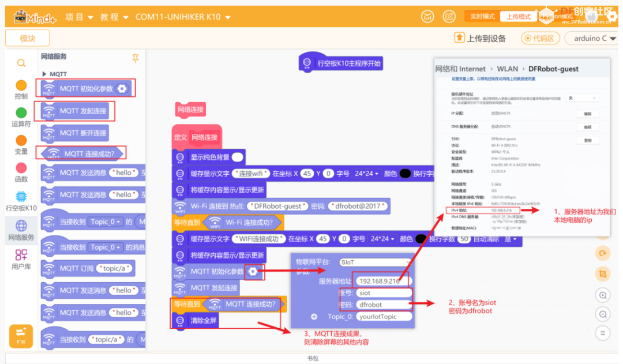Open the edit/feedback icon in top bar
The height and width of the screenshot is (364, 623).
(449, 16)
